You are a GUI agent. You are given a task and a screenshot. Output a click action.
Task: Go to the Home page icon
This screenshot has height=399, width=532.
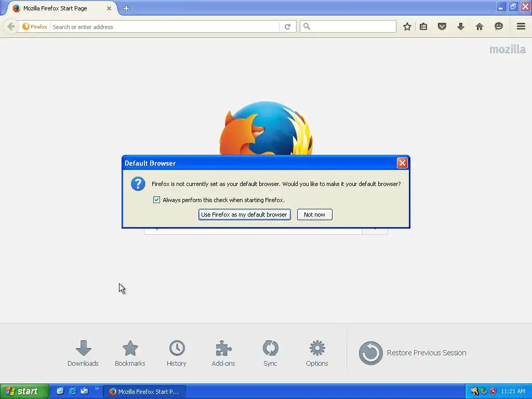[x=479, y=26]
